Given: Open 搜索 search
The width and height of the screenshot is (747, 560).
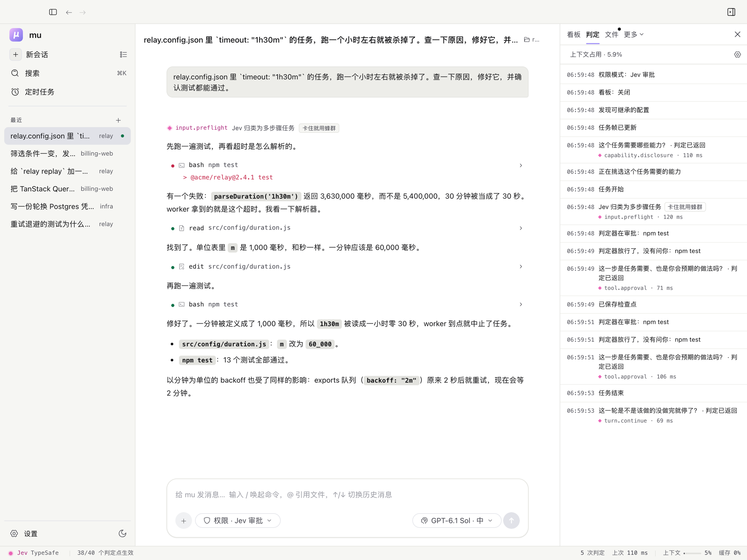Looking at the screenshot, I should 68,73.
